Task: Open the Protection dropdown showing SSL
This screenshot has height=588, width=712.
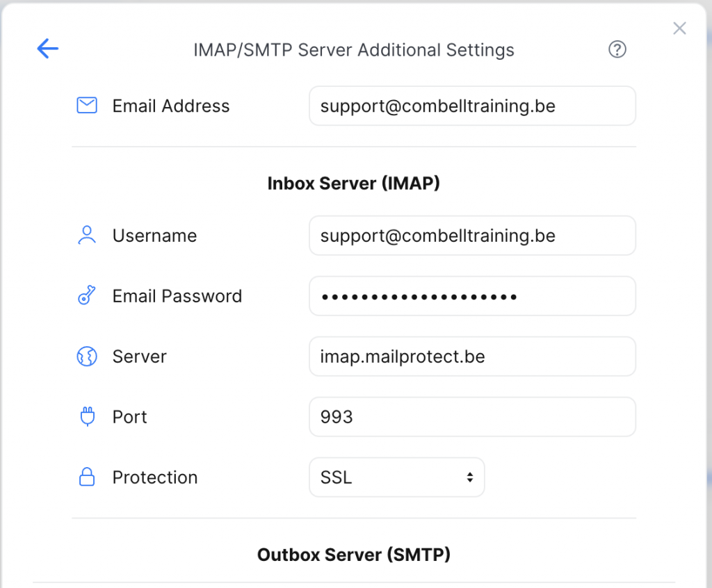Action: (396, 477)
